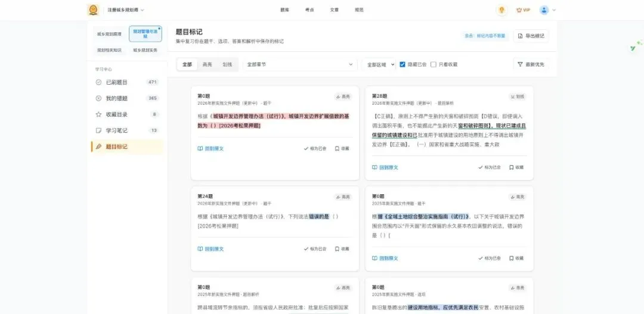The image size is (644, 314).
Task: Go to 收藏目录 in sidebar
Action: (128, 114)
